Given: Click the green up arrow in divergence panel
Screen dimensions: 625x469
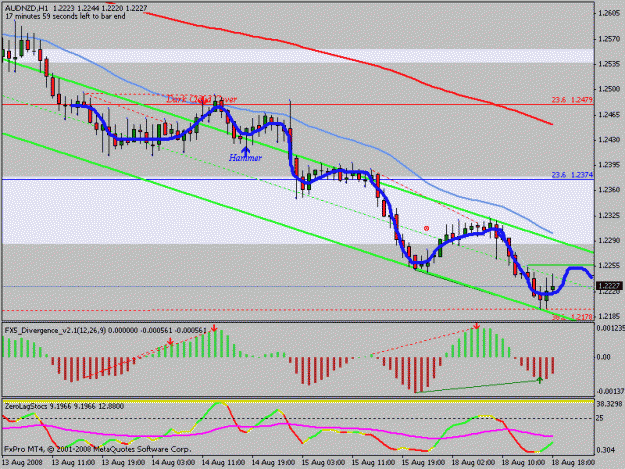Looking at the screenshot, I should pos(540,380).
